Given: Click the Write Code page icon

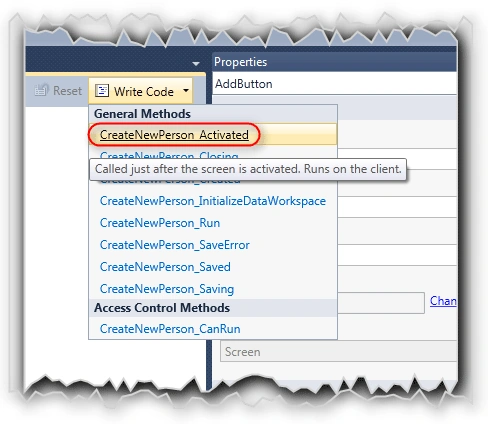Looking at the screenshot, I should click(102, 91).
